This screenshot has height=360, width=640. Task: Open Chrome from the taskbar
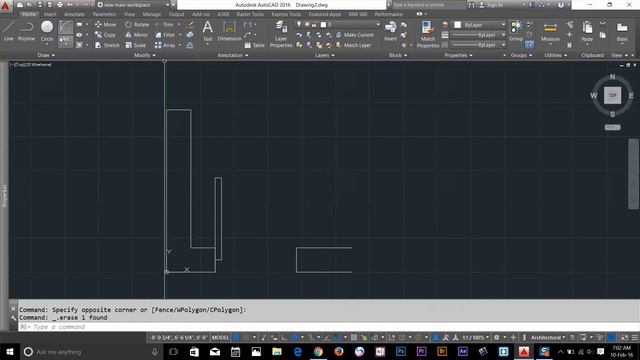(x=318, y=351)
